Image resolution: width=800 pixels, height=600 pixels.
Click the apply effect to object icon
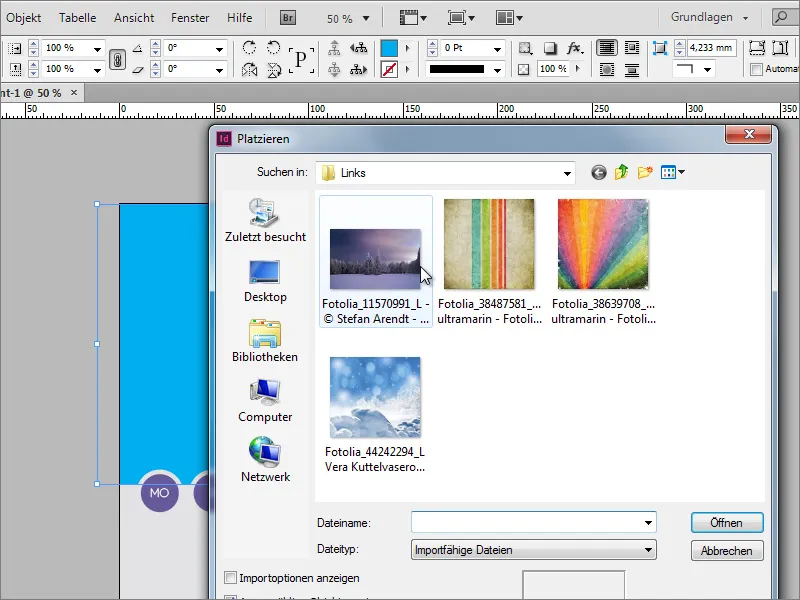click(x=524, y=48)
